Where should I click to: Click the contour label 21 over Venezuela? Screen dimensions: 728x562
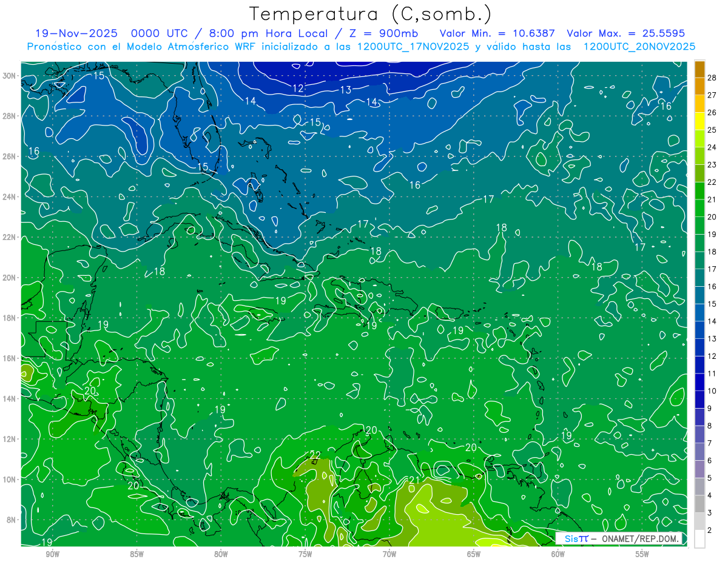click(416, 481)
